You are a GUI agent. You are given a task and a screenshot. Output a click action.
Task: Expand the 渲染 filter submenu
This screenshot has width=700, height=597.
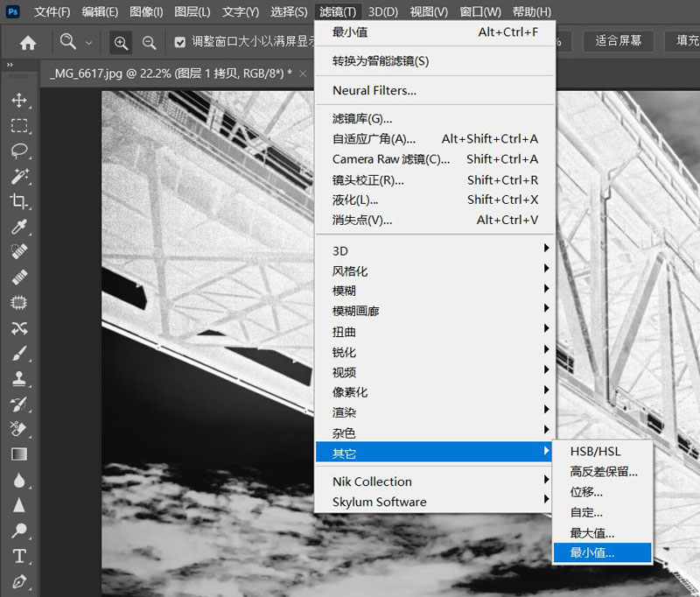pyautogui.click(x=435, y=412)
